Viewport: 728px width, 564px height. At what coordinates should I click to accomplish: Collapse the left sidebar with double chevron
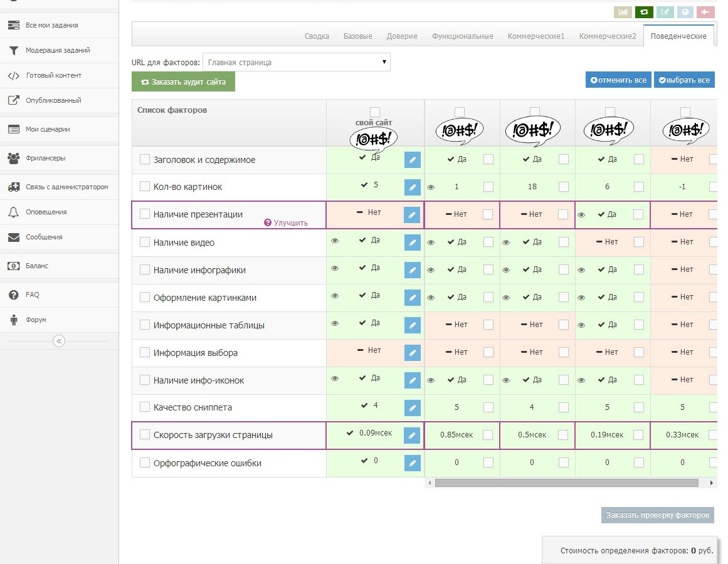(x=58, y=341)
